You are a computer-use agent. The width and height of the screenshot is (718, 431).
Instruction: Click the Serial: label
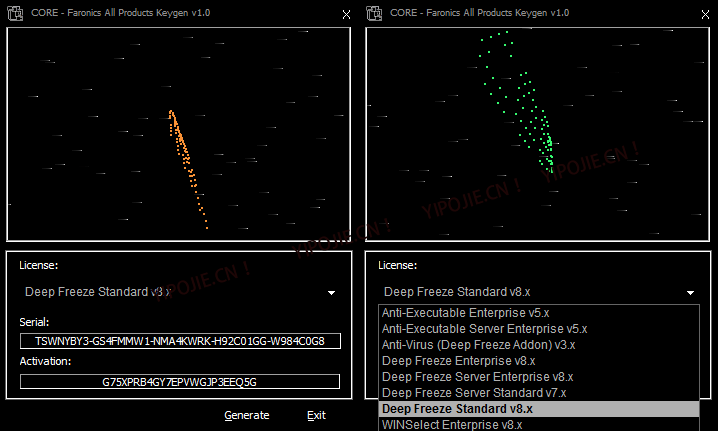pos(34,322)
